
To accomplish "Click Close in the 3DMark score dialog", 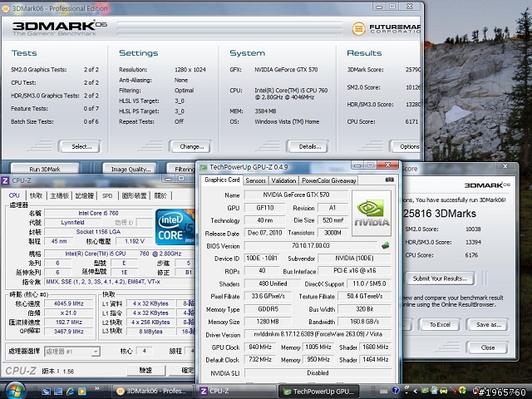I will [x=487, y=347].
